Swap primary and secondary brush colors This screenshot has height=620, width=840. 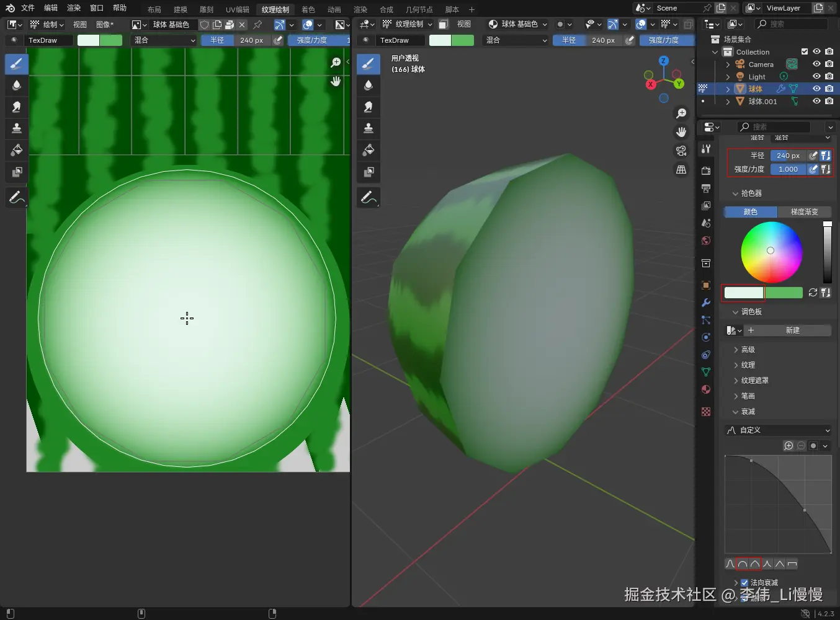(x=813, y=293)
